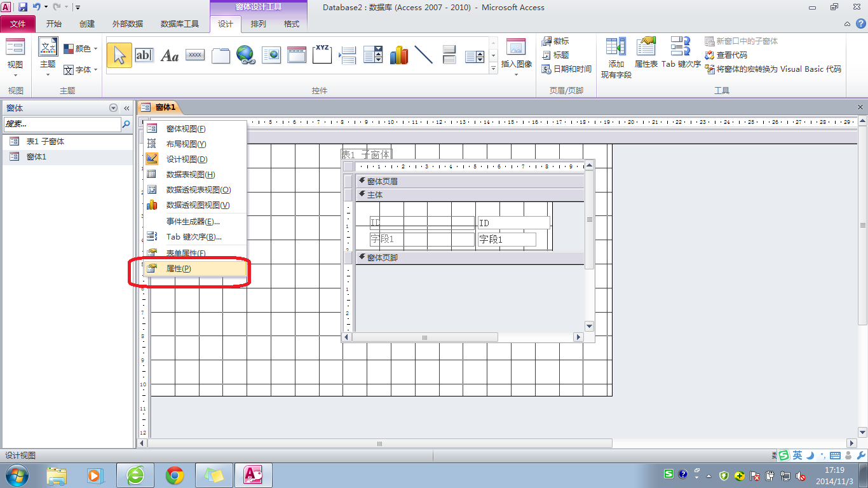This screenshot has width=868, height=488.
Task: Pick the Line drawing control
Action: [424, 55]
